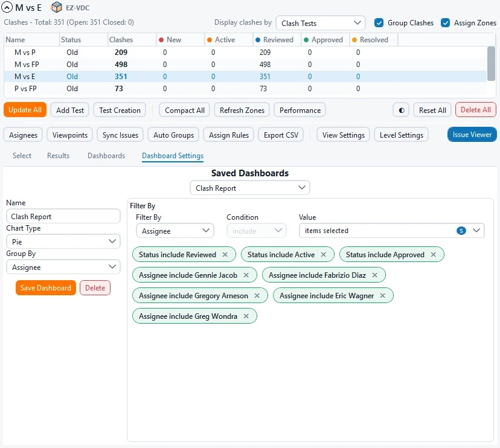This screenshot has width=500, height=448.
Task: Click the clash tests table vertical scrollbar
Action: (492, 64)
